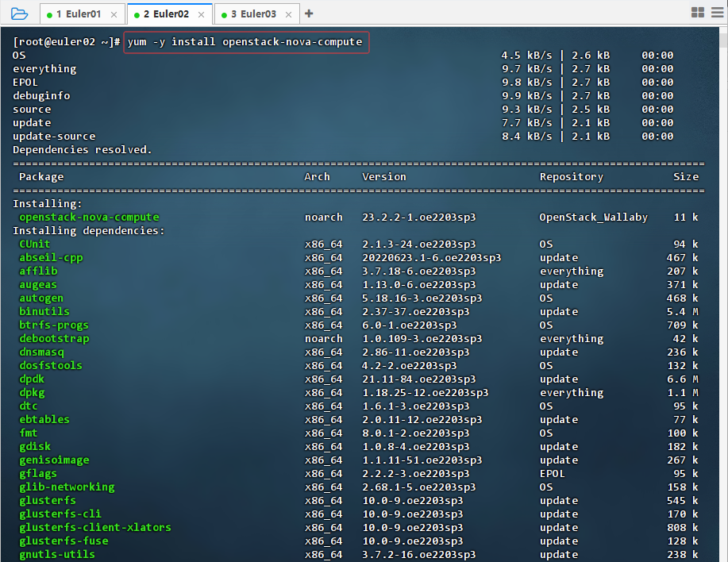Click the gnutls-utils package entry
This screenshot has width=728, height=562.
click(x=57, y=554)
